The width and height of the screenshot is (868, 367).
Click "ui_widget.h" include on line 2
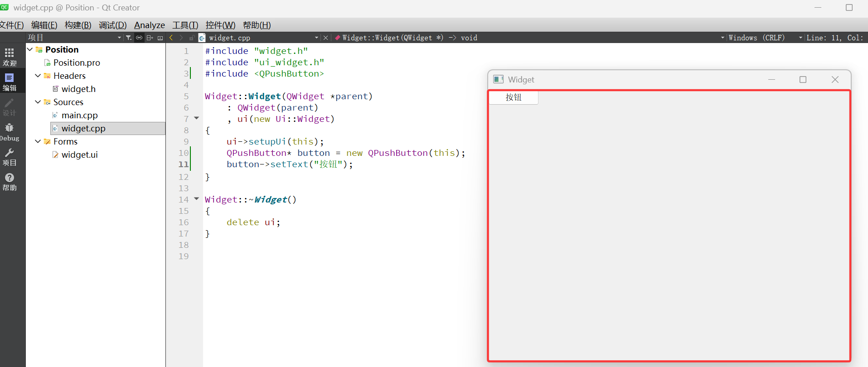pos(289,62)
